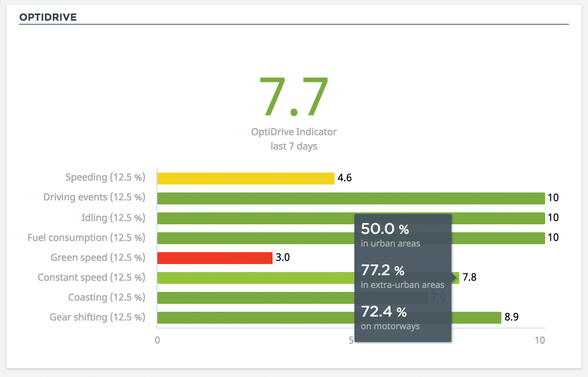Click the light green Constant speed bar

[254, 278]
